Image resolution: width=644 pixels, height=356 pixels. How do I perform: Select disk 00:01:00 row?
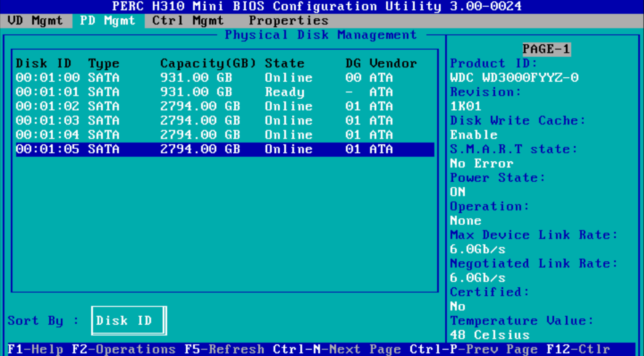[204, 78]
